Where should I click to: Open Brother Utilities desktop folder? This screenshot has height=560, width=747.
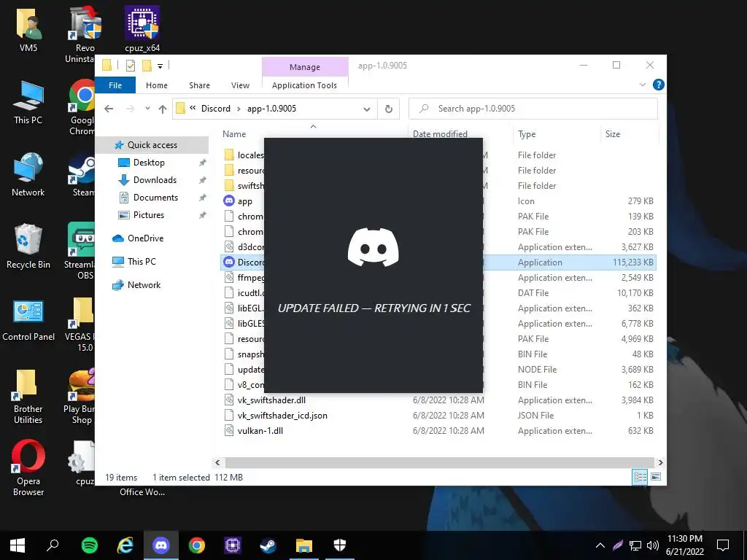coord(28,396)
